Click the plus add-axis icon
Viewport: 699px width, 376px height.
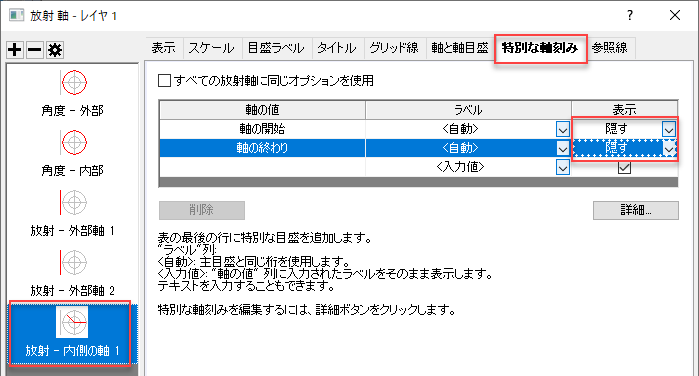coord(15,50)
